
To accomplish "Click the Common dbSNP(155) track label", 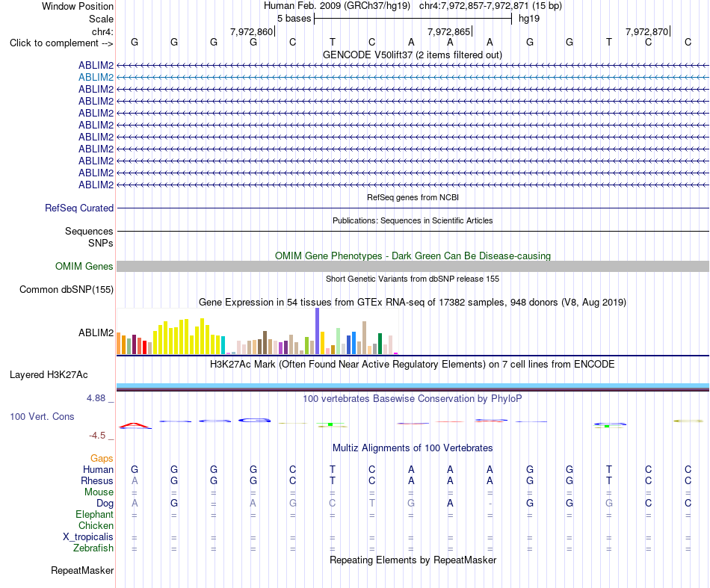I will click(x=67, y=290).
